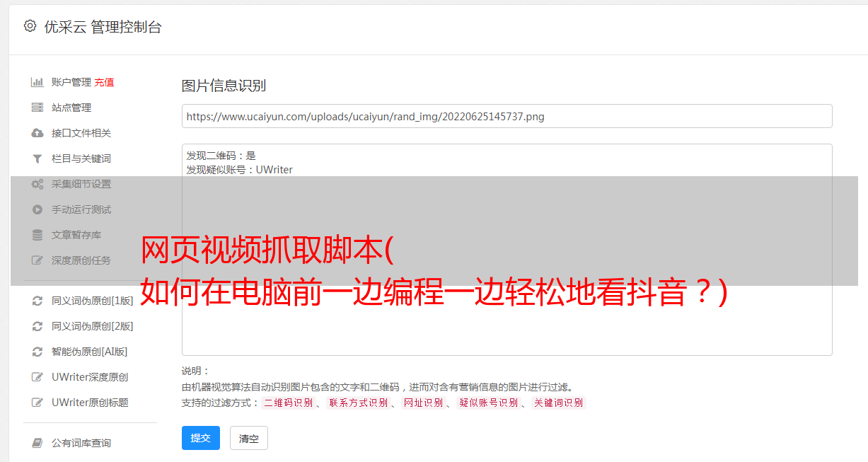Click the 提交 submit button
This screenshot has height=462, width=868.
tap(201, 438)
